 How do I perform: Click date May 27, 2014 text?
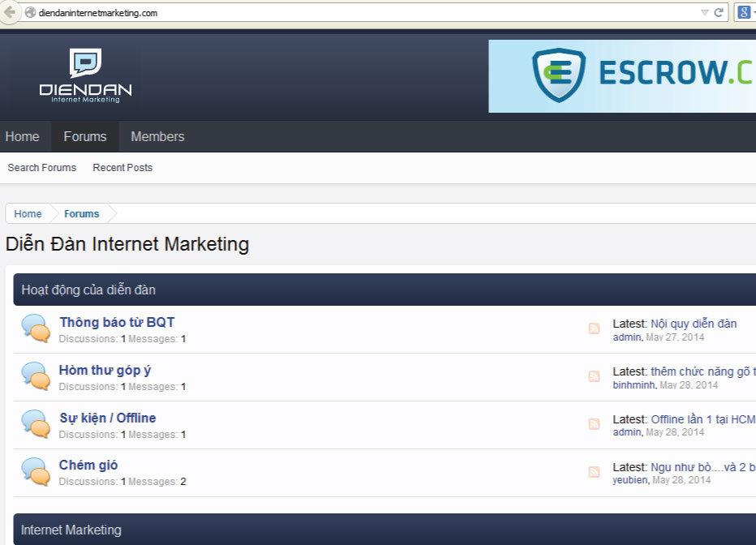point(675,337)
